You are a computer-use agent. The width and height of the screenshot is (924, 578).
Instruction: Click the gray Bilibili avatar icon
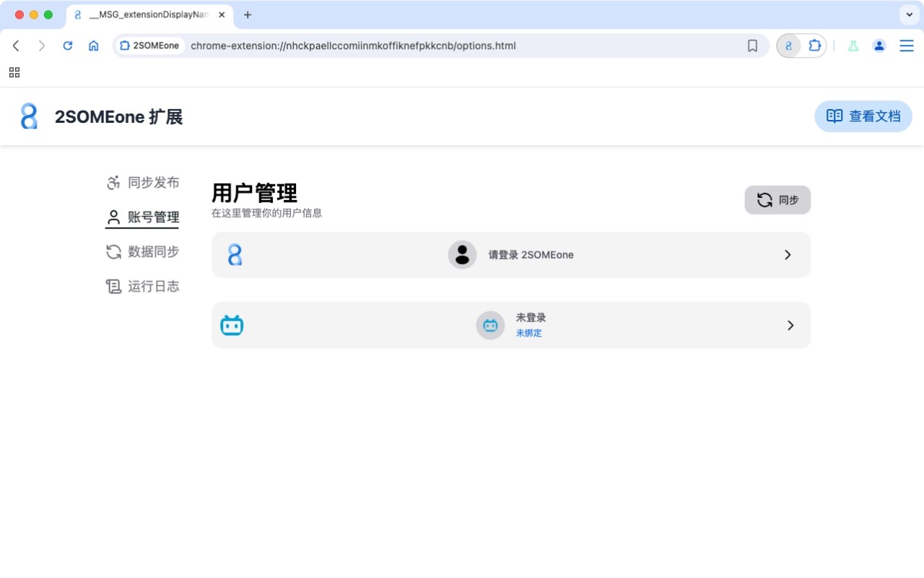point(490,325)
